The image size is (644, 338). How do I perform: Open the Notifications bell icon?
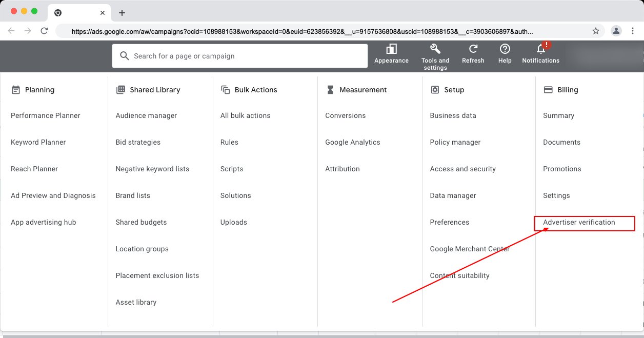pyautogui.click(x=541, y=49)
